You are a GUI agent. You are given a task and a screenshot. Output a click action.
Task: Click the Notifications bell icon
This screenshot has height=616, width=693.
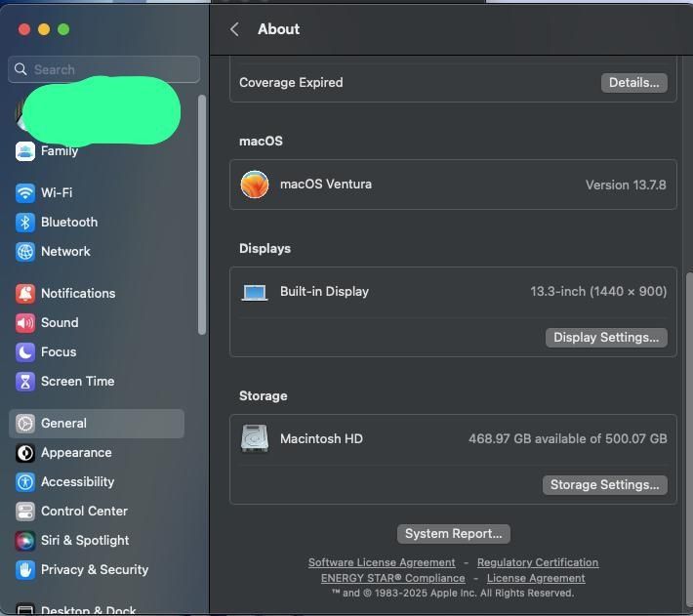pos(25,294)
